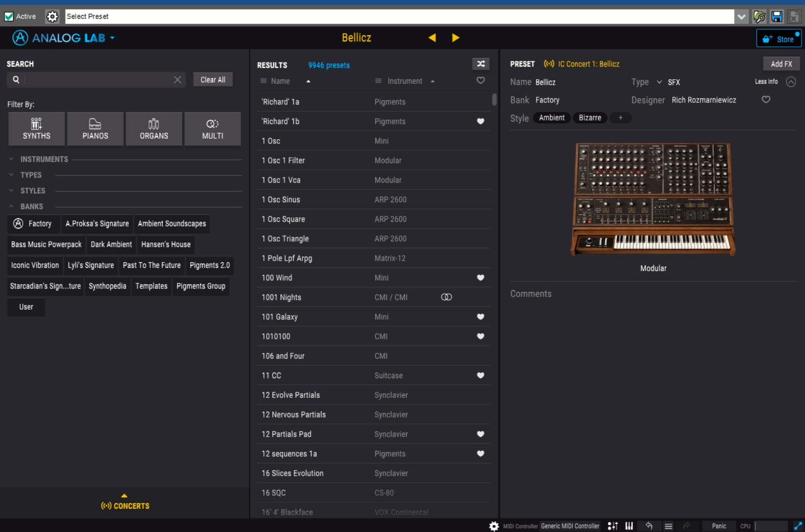The height and width of the screenshot is (532, 805).
Task: Click the results list scrollbar
Action: [x=494, y=99]
